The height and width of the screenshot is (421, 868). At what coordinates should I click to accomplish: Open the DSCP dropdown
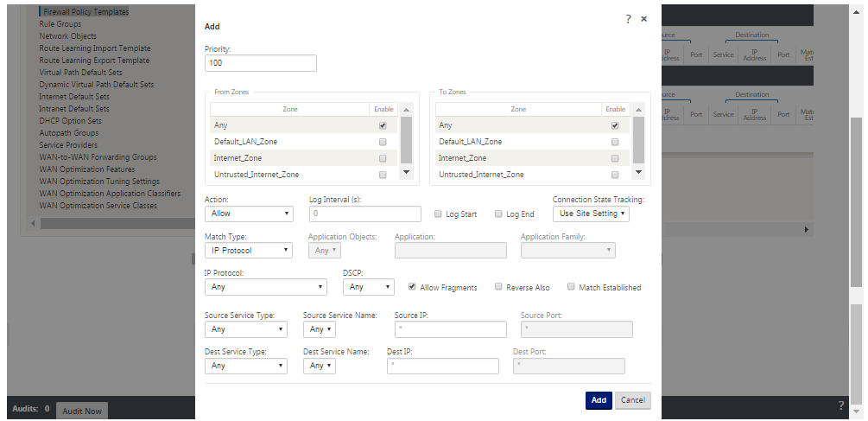369,287
